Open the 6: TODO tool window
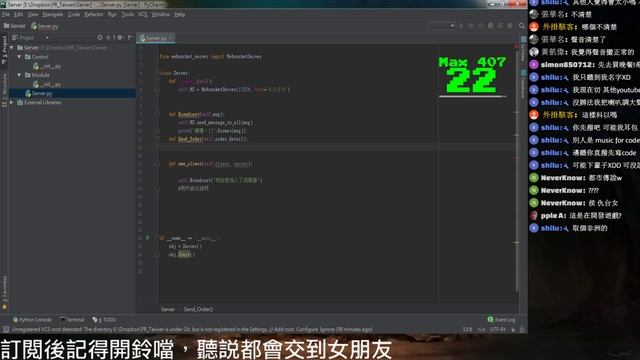The width and height of the screenshot is (640, 360). click(x=104, y=320)
